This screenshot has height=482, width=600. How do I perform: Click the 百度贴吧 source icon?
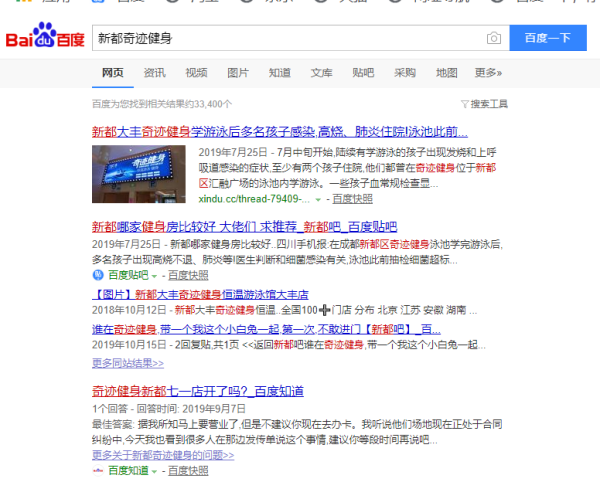tap(98, 275)
